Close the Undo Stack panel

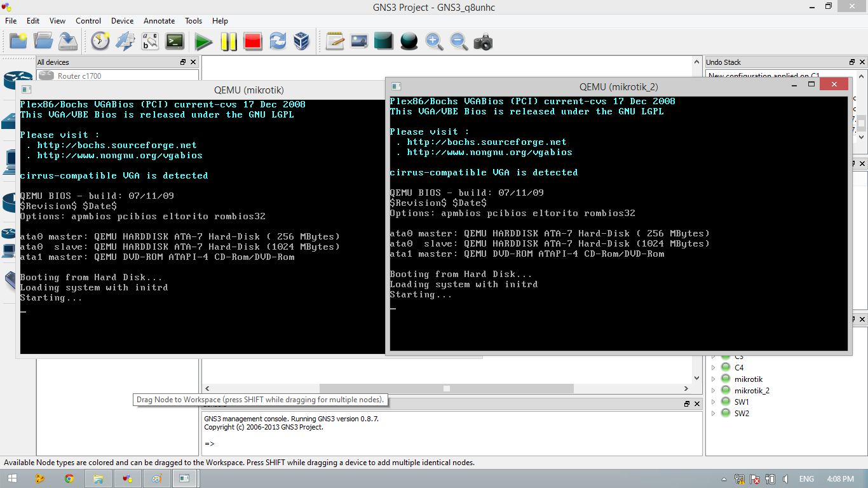point(862,62)
